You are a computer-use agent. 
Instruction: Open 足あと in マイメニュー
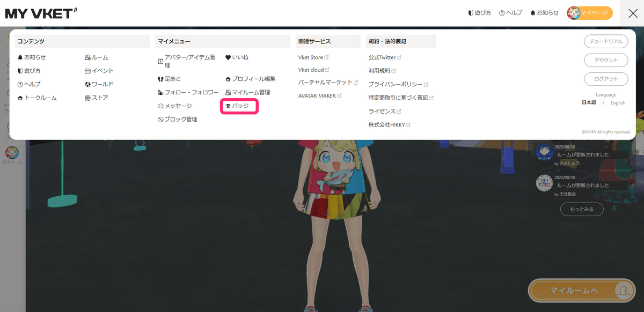tap(169, 79)
